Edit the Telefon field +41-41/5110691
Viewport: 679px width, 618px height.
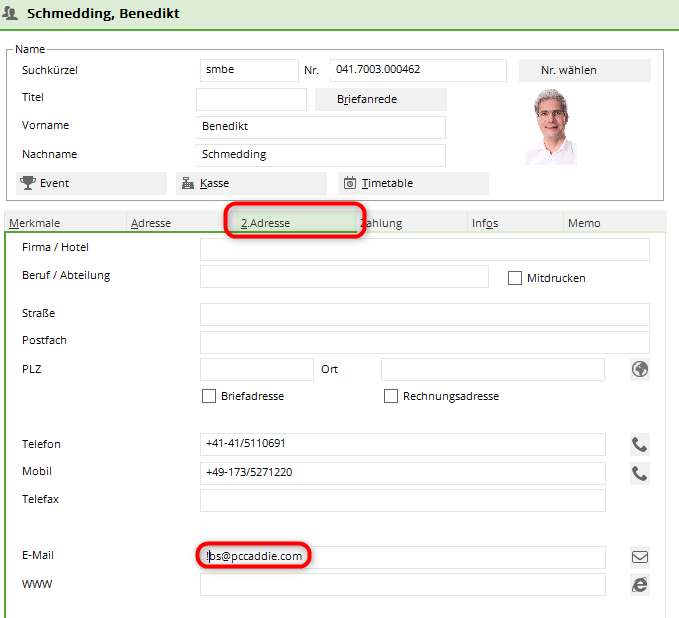[x=403, y=444]
